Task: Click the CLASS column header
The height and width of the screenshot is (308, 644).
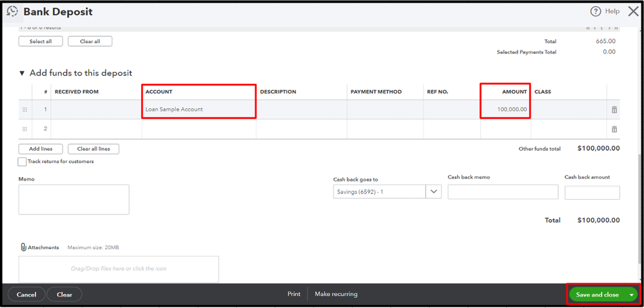Action: tap(543, 92)
